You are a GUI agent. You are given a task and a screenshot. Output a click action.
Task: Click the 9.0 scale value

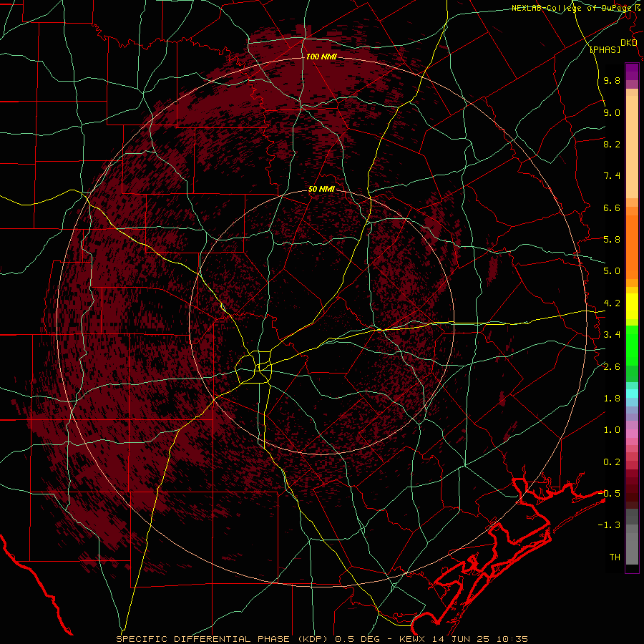tap(612, 112)
